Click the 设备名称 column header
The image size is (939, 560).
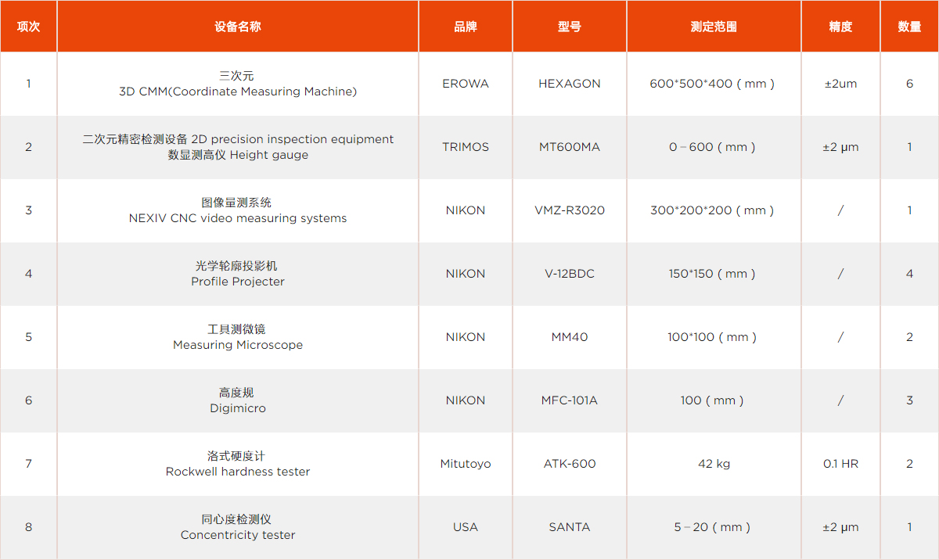point(238,27)
